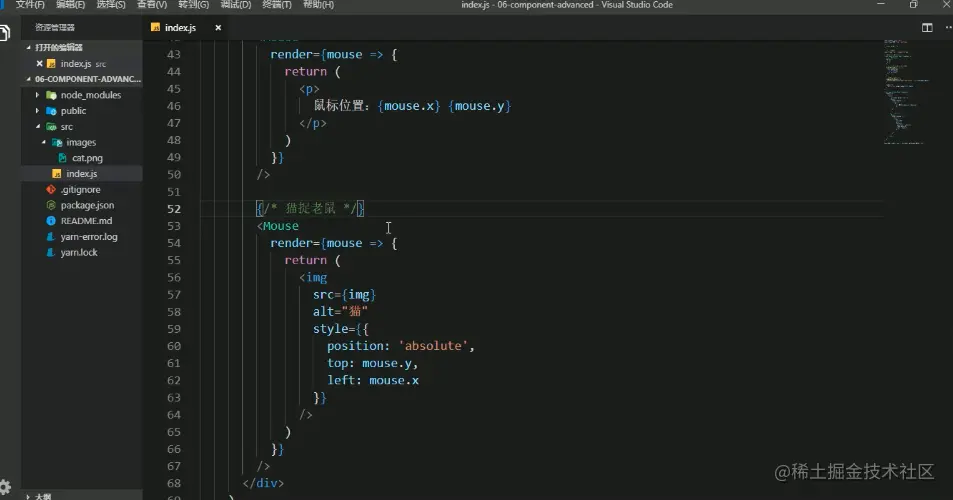
Task: Open the yarn-error.log file
Action: pos(83,237)
